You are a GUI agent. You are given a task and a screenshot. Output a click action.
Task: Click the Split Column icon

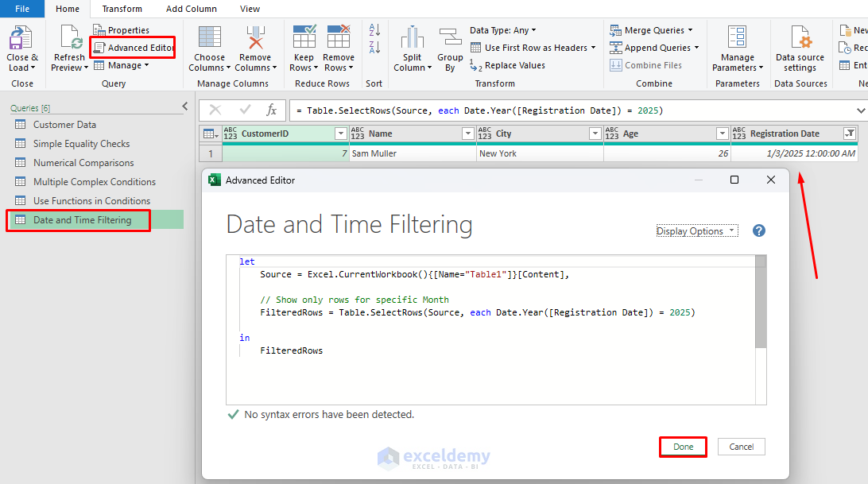pos(412,37)
